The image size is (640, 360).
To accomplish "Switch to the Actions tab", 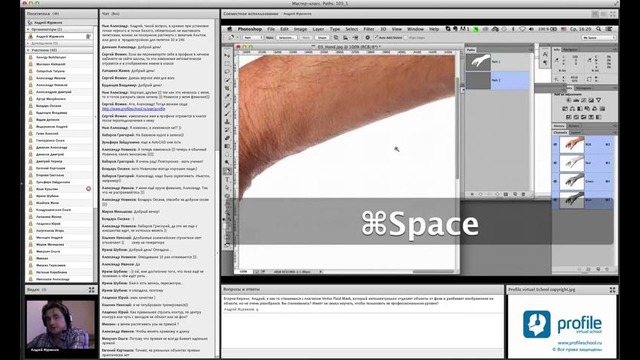I will tap(573, 126).
